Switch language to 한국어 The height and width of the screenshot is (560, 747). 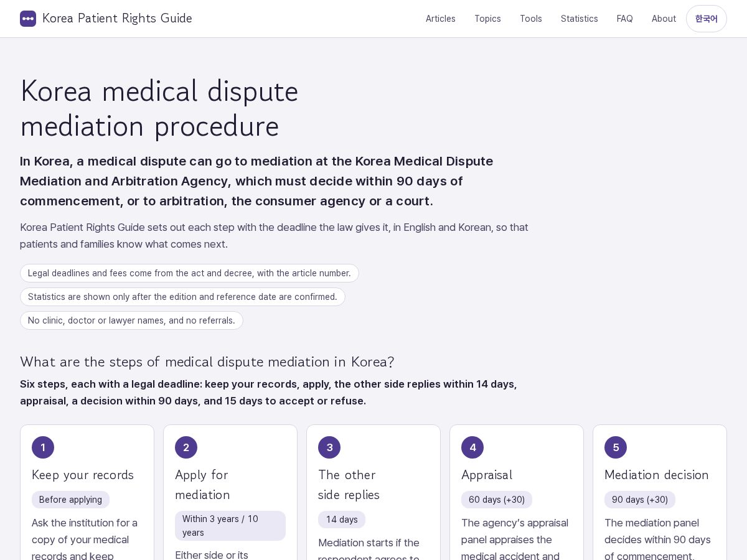tap(707, 19)
